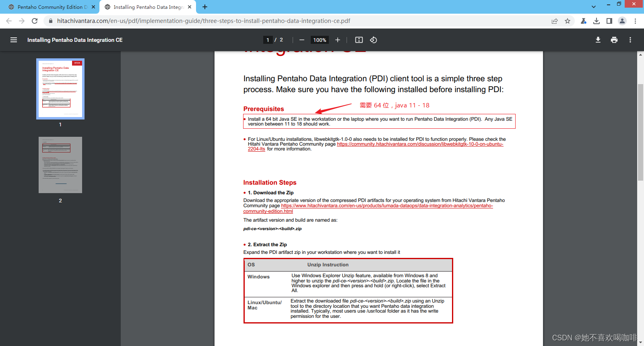Reload the current page
Screen dimensions: 644x346
click(x=35, y=21)
